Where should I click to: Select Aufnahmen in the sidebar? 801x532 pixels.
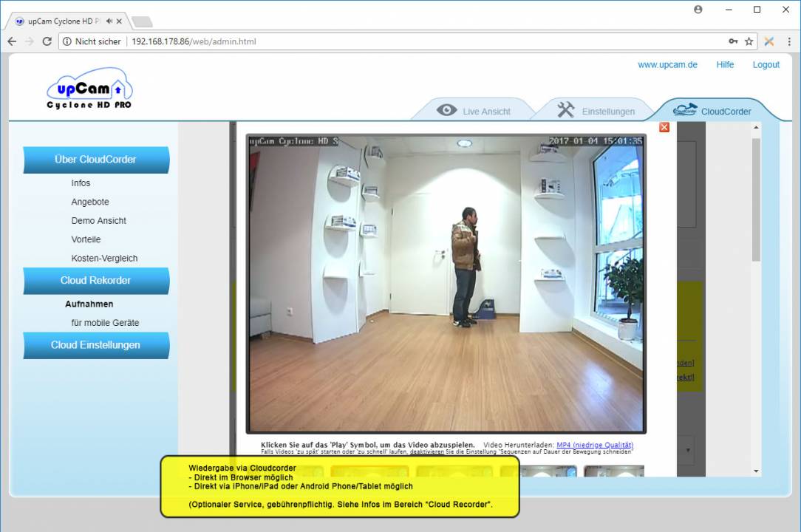tap(89, 304)
